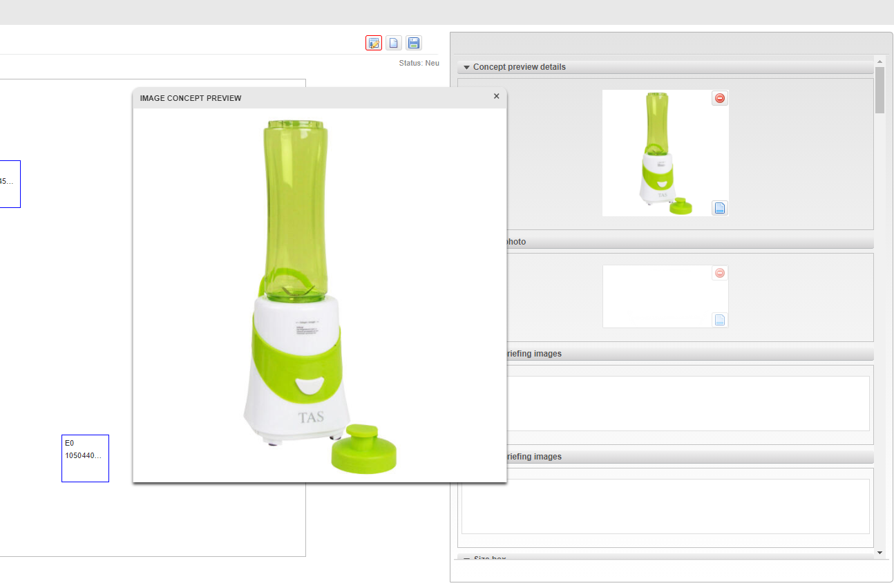Click the document icon in empty photo panel
The width and height of the screenshot is (894, 588).
(x=720, y=320)
